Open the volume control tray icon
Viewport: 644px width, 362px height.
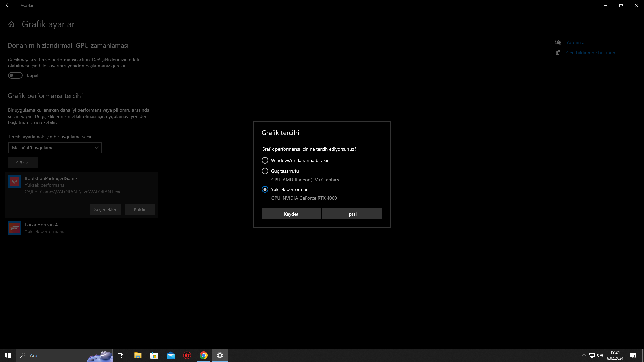point(600,355)
